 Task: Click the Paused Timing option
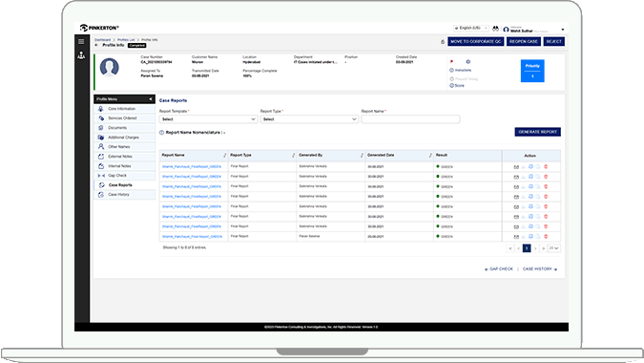tap(464, 79)
